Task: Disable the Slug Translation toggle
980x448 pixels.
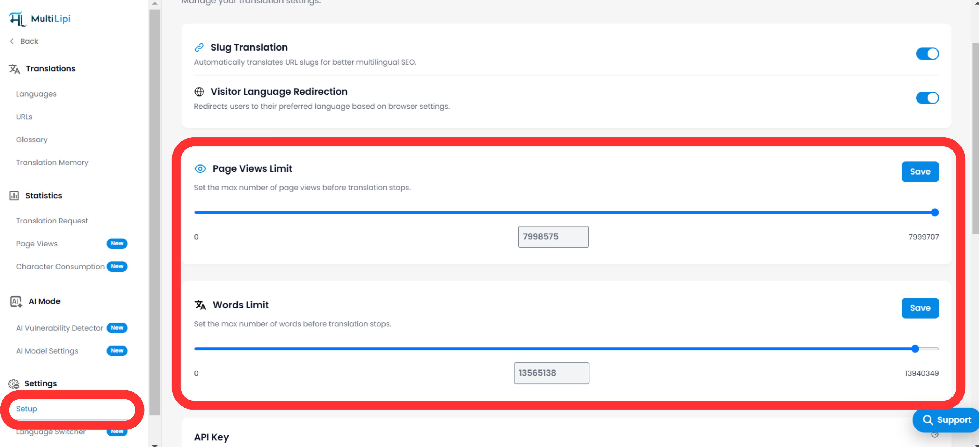Action: 927,54
